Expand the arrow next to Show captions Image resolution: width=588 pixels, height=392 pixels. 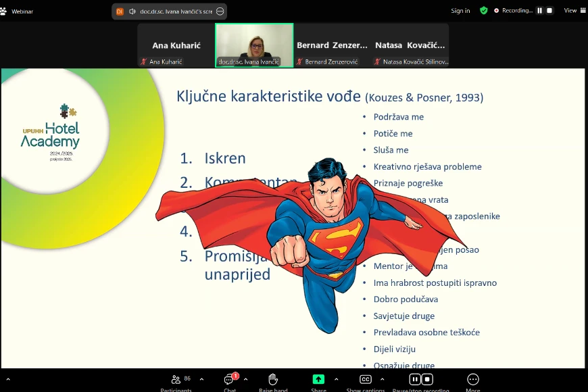click(x=383, y=380)
